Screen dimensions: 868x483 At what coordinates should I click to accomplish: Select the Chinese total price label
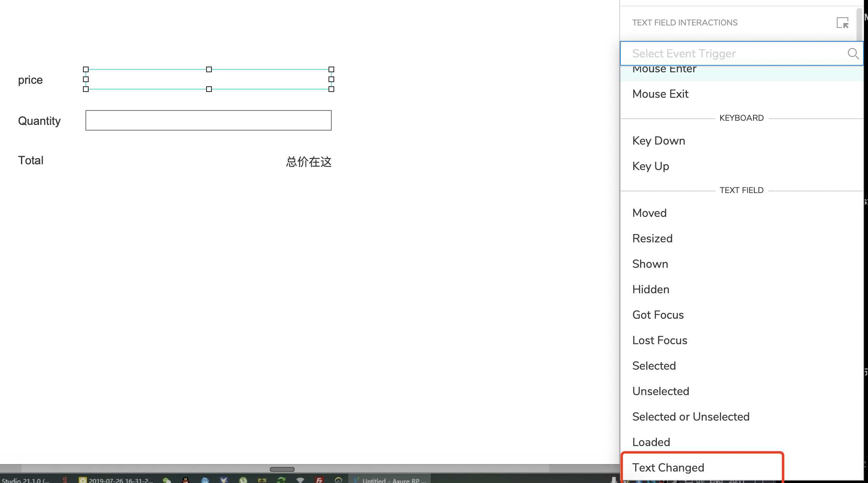pyautogui.click(x=308, y=162)
